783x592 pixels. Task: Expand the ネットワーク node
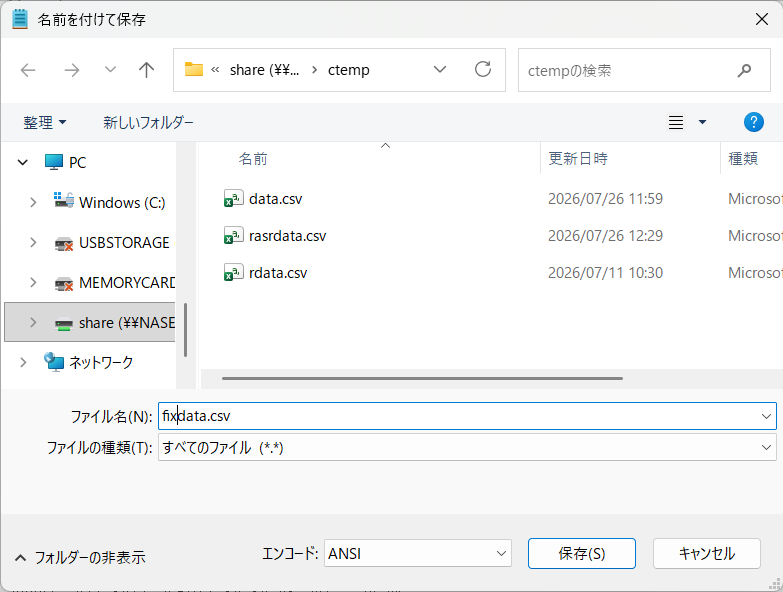tap(22, 362)
